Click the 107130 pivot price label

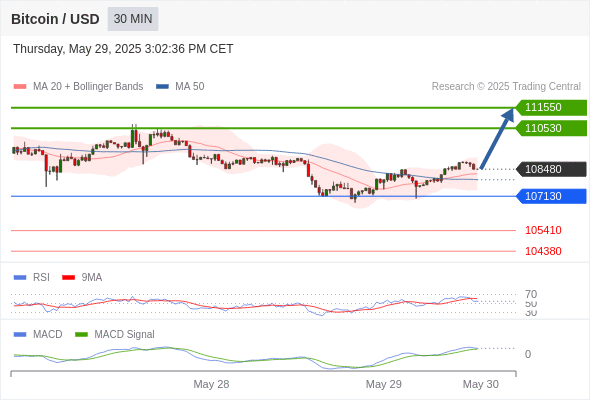coord(551,196)
